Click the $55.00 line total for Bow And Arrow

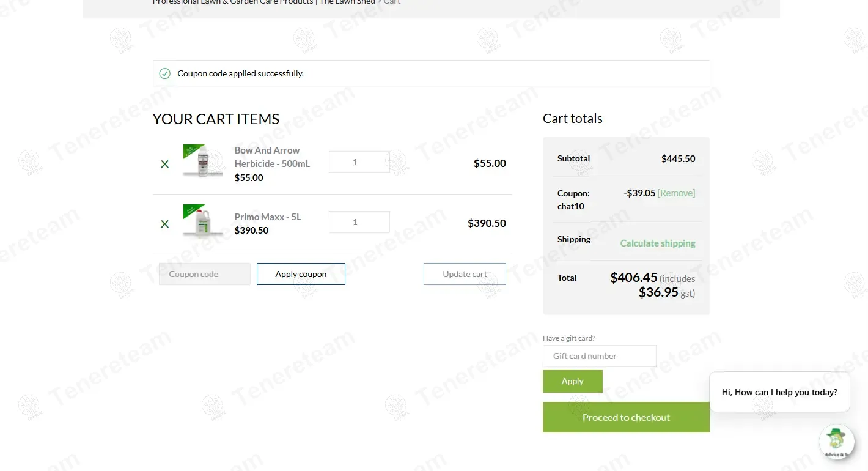tap(490, 163)
